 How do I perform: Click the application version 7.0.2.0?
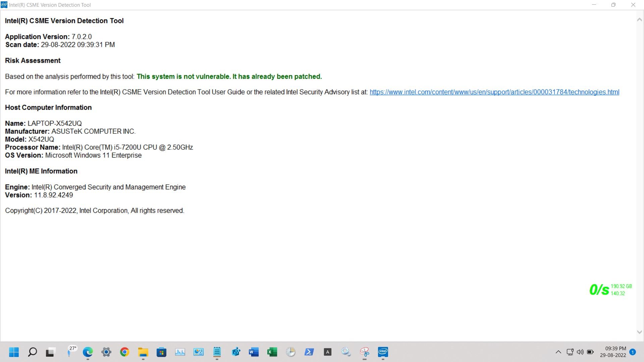point(82,37)
